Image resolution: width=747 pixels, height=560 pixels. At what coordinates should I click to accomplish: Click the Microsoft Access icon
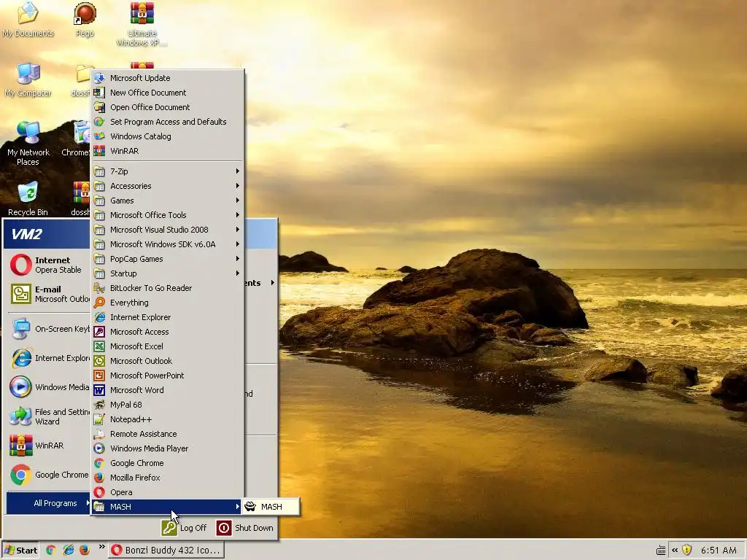99,332
